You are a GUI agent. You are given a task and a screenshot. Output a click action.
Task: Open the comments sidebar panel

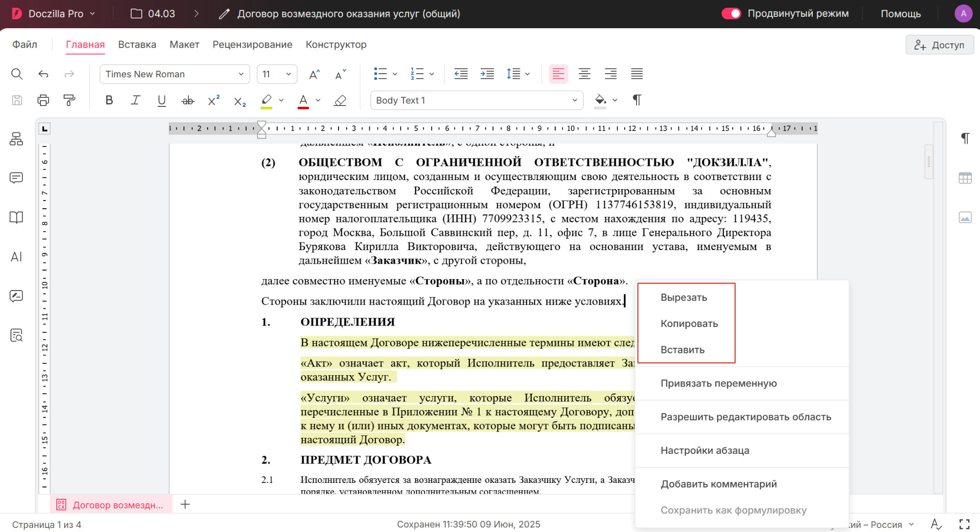point(16,178)
